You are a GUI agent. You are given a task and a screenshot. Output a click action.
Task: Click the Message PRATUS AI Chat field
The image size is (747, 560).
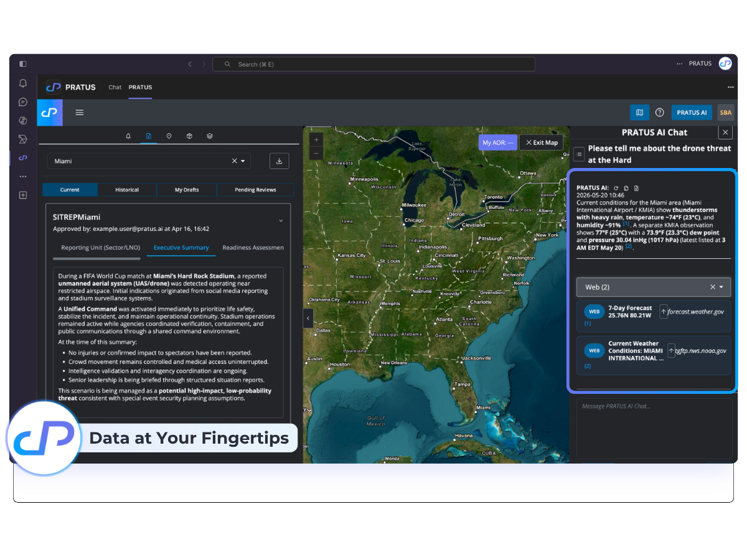coord(654,428)
